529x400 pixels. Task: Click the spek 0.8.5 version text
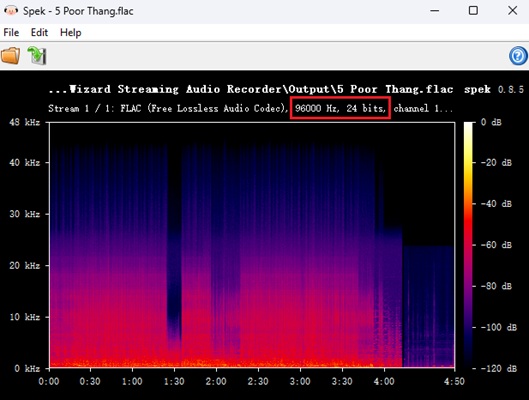[494, 89]
